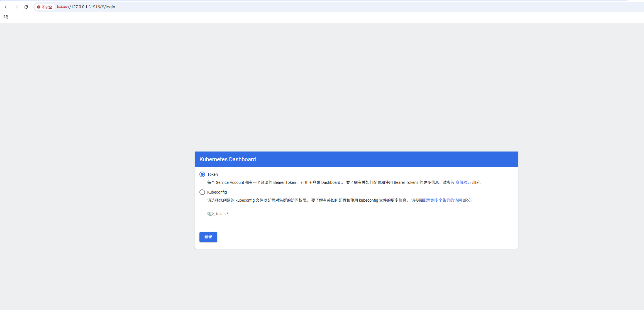644x310 pixels.
Task: Click the 不安全 security label text
Action: (47, 7)
